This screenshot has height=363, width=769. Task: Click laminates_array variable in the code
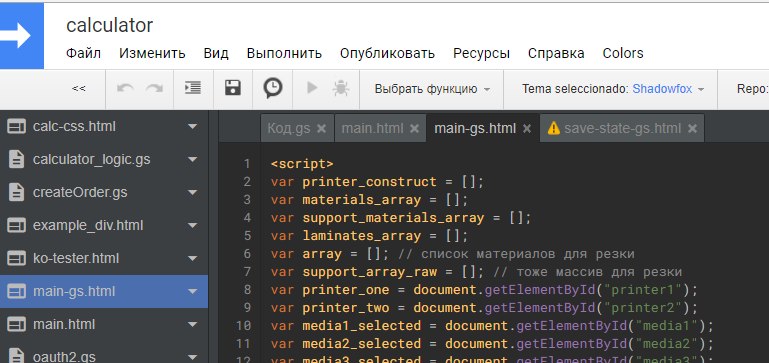coord(361,236)
